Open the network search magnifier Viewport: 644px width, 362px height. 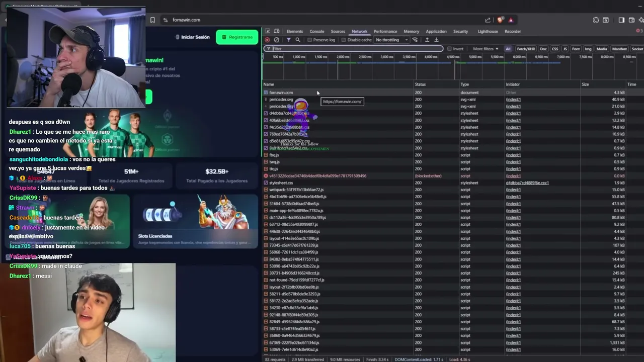click(298, 40)
